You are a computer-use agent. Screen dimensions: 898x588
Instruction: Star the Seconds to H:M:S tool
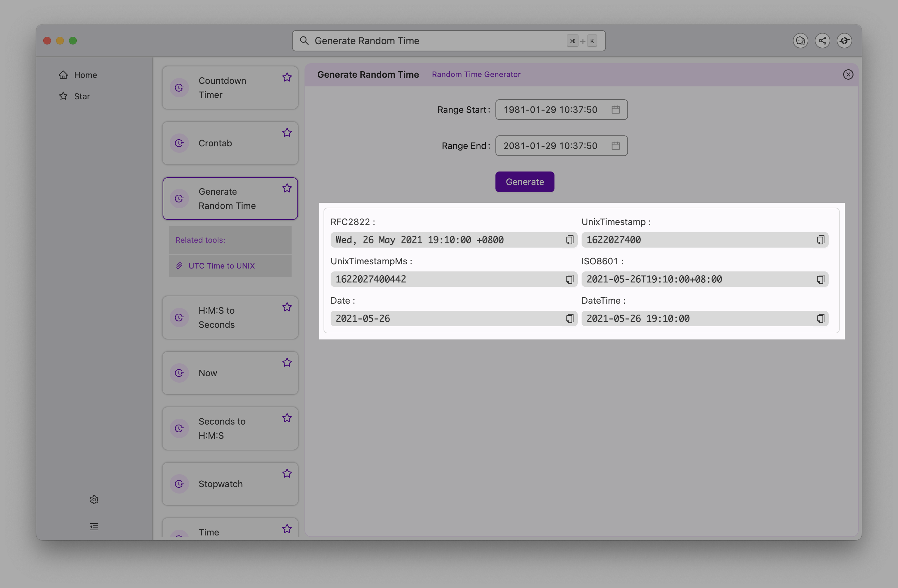tap(287, 418)
